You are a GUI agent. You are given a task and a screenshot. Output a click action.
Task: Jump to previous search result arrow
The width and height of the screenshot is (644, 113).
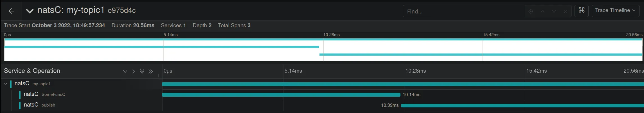542,11
